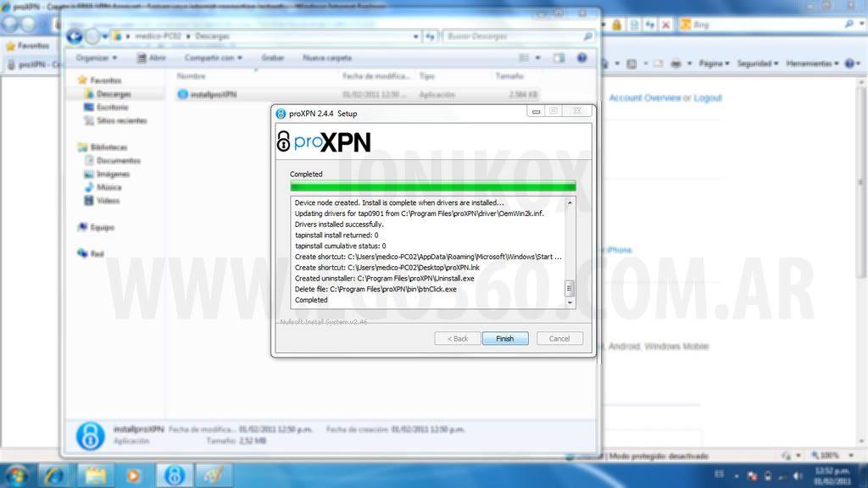Sort files by the Nombre column header
868x488 pixels.
tap(192, 76)
